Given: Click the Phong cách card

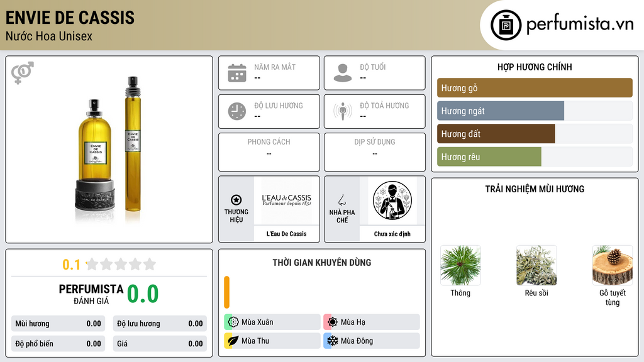Looking at the screenshot, I should click(x=269, y=152).
